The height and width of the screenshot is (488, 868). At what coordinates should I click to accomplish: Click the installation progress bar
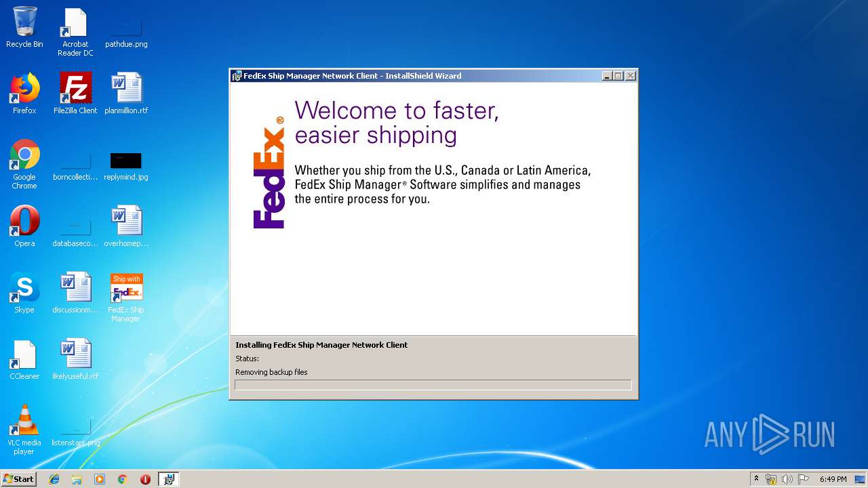click(433, 385)
